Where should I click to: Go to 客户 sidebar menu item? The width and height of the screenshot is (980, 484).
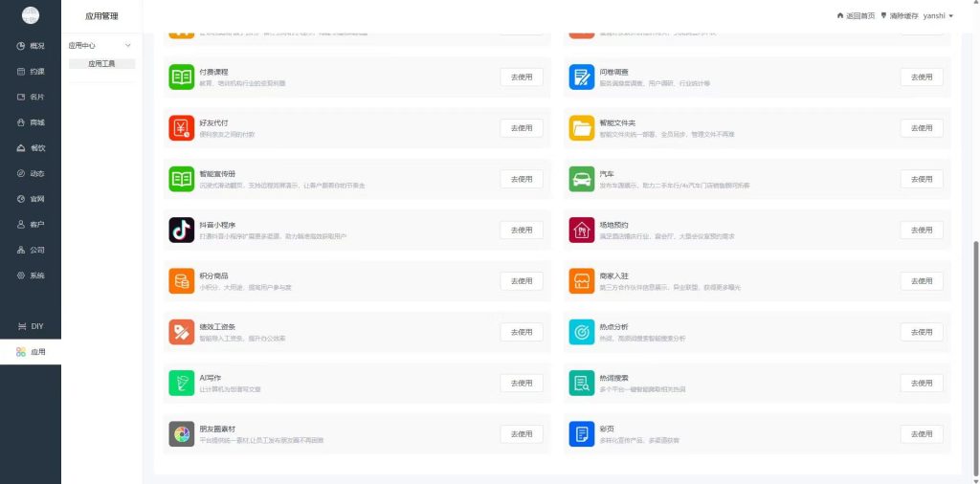(x=31, y=224)
